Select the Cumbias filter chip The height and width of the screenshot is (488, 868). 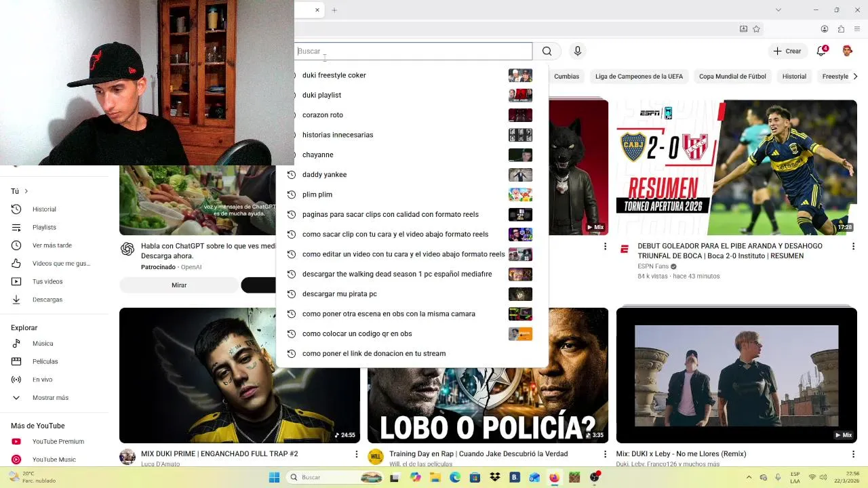click(566, 77)
